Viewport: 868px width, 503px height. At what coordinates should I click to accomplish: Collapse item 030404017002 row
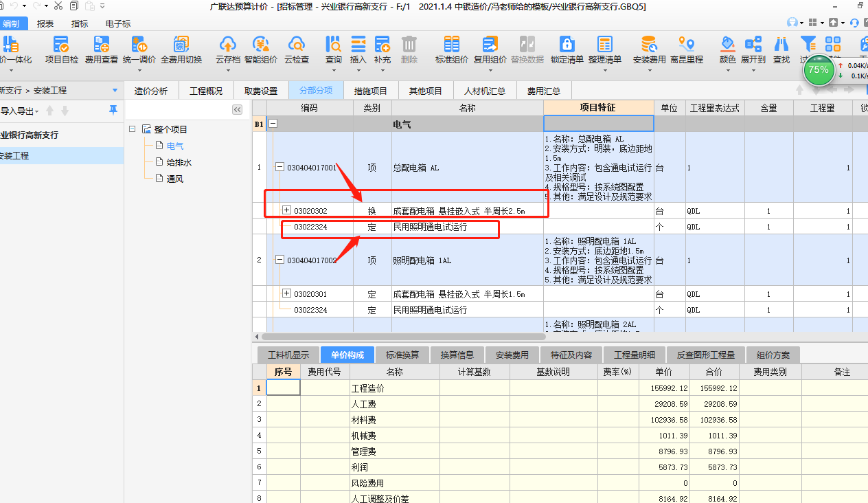(280, 260)
